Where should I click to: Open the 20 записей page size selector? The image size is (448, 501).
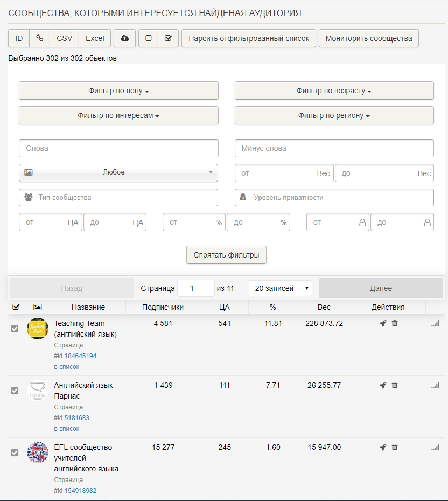pos(281,288)
